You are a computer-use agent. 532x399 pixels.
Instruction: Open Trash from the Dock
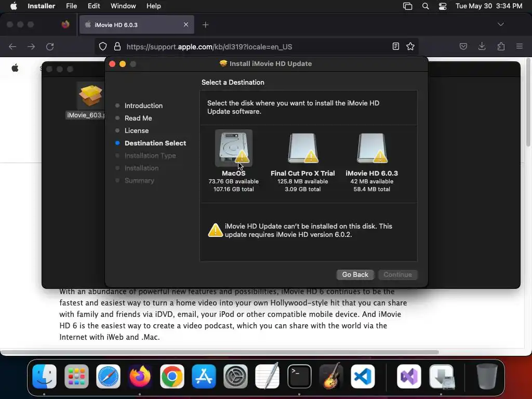487,376
